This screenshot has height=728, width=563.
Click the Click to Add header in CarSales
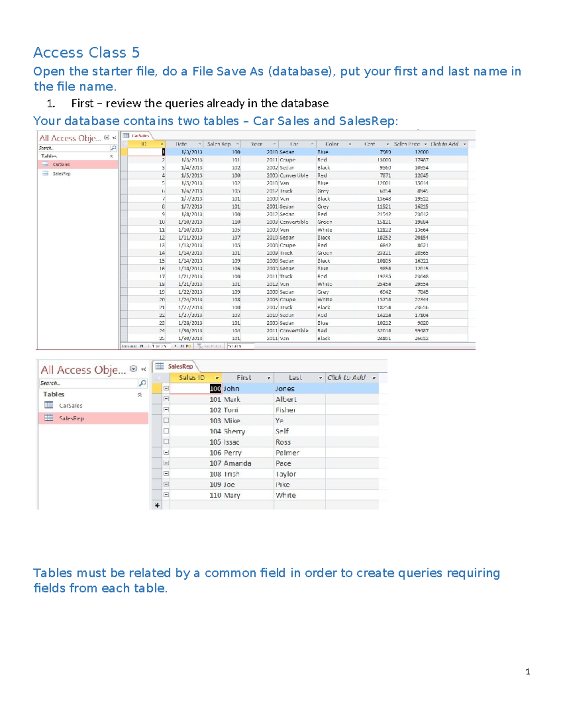449,144
